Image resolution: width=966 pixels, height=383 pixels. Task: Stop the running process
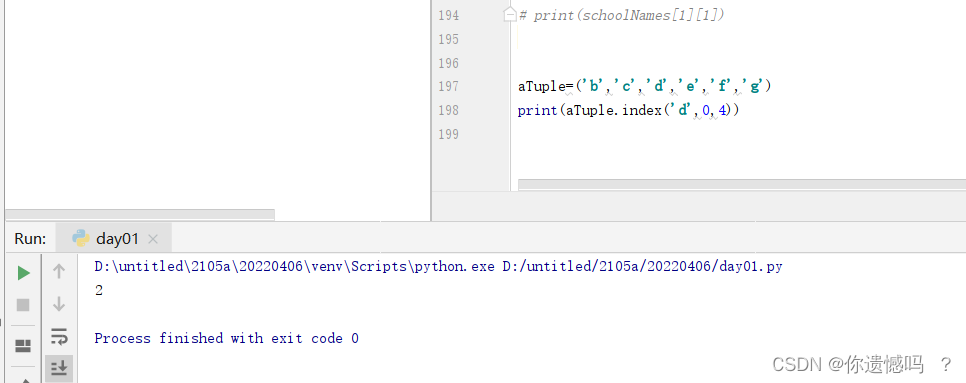23,305
